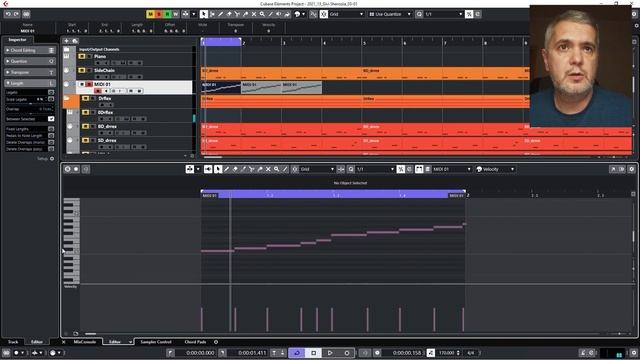Toggle mute on the SideChain track
The image size is (640, 360).
click(x=82, y=70)
